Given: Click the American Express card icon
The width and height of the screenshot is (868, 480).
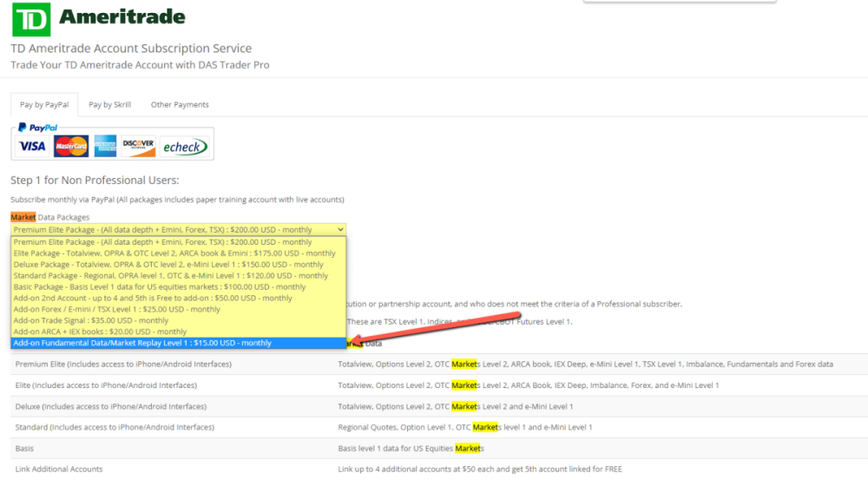Looking at the screenshot, I should click(x=105, y=147).
